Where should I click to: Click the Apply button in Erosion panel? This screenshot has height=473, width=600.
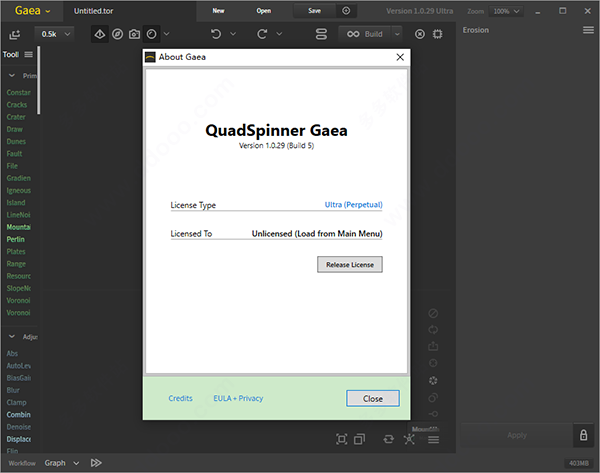pos(517,435)
